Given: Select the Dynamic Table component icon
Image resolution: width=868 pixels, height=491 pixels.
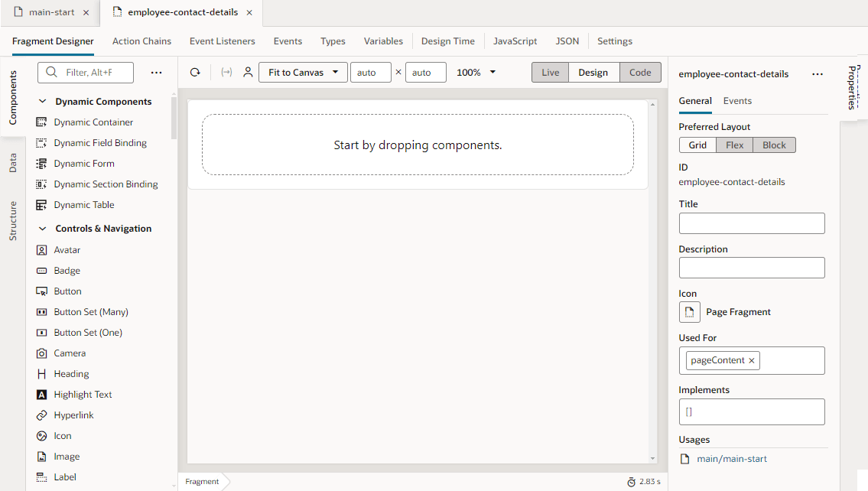Looking at the screenshot, I should coord(41,205).
